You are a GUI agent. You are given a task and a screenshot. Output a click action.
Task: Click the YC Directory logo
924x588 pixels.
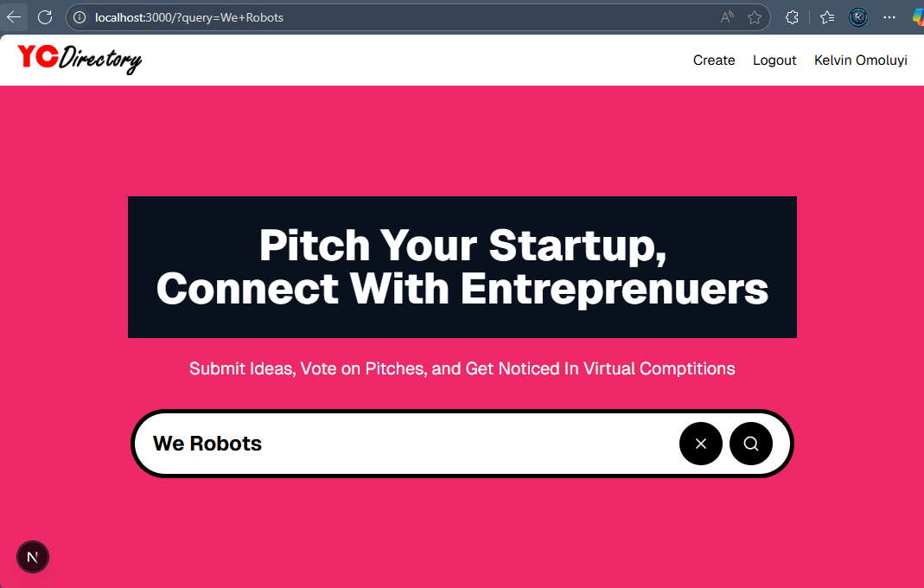(79, 60)
